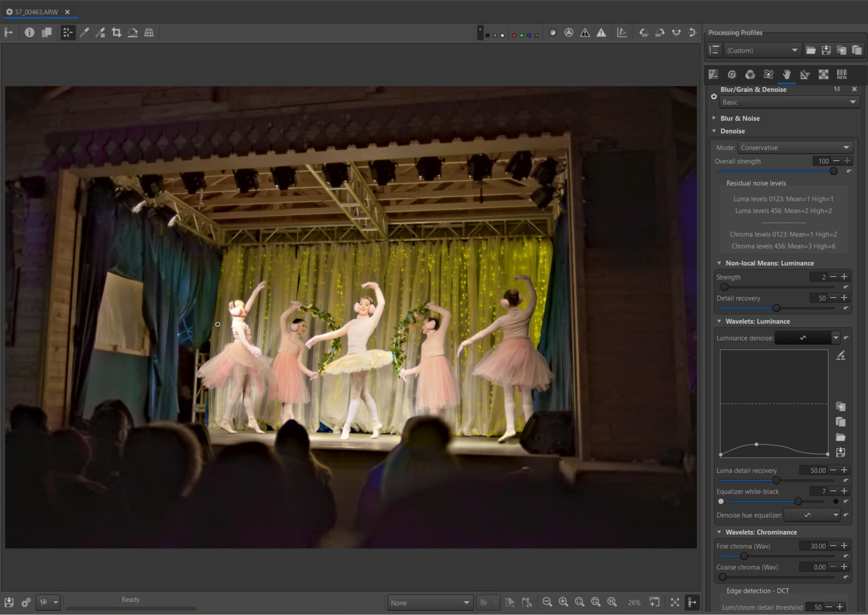The width and height of the screenshot is (868, 615).
Task: Flip the image horizontally
Action: click(676, 33)
